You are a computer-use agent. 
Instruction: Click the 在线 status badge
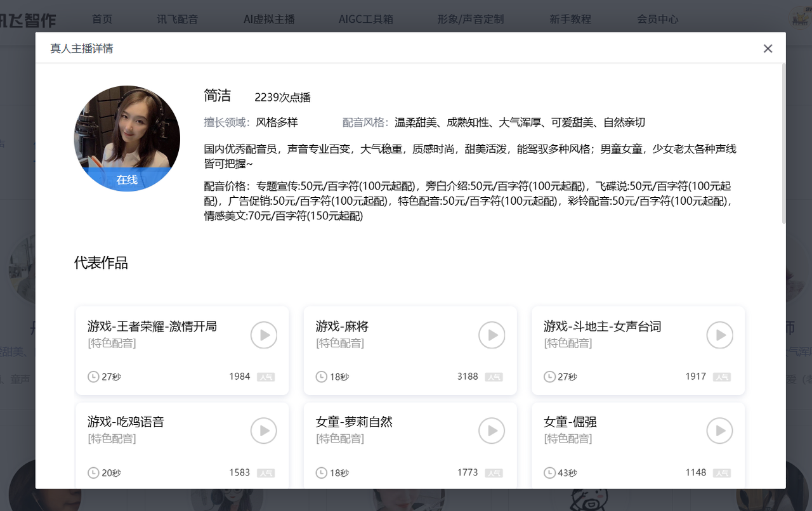click(127, 179)
